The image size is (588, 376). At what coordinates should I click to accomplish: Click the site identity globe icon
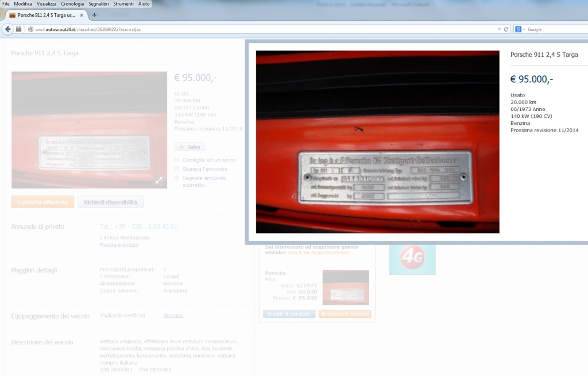point(31,29)
